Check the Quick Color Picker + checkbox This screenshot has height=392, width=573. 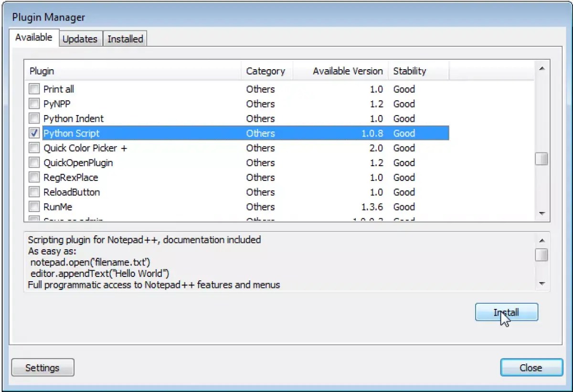(x=34, y=148)
